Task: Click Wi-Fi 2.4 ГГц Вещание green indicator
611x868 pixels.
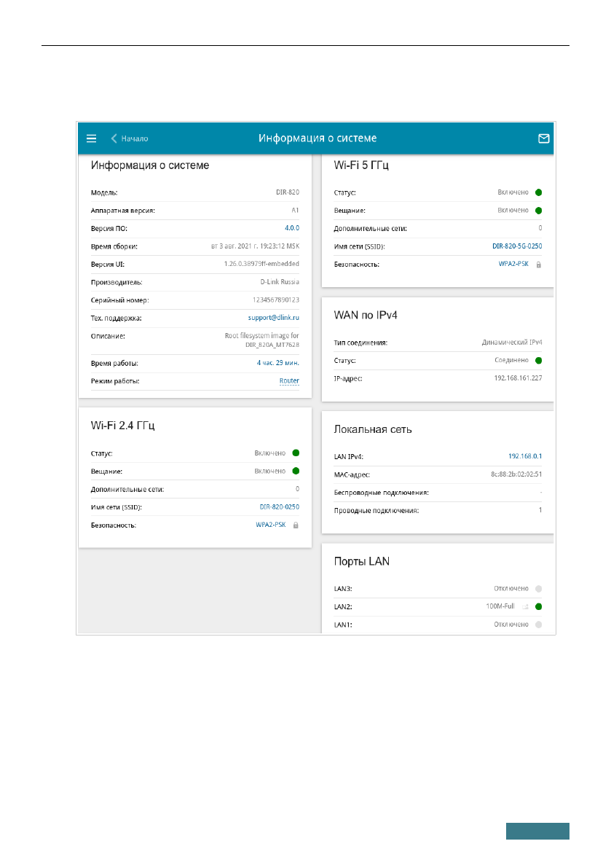Action: coord(296,471)
